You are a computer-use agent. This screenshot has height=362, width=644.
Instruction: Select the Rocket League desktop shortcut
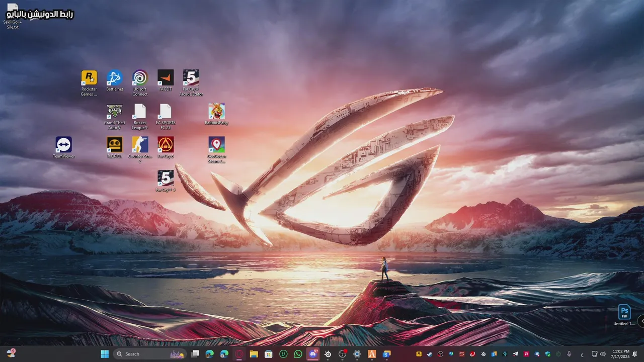click(x=140, y=117)
